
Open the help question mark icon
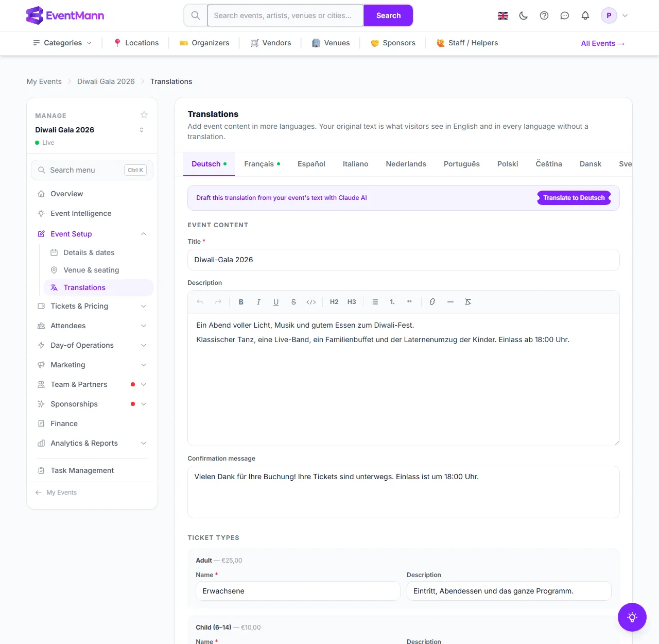coord(544,15)
